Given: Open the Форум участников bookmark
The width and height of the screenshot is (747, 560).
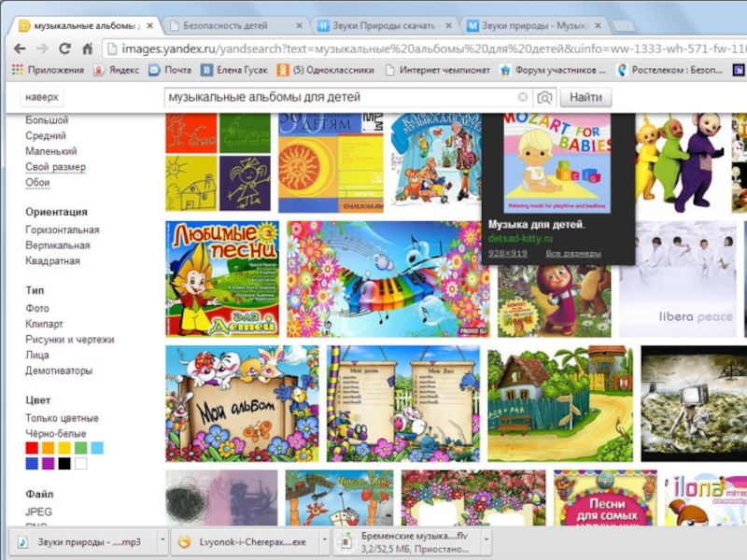Looking at the screenshot, I should [x=553, y=70].
